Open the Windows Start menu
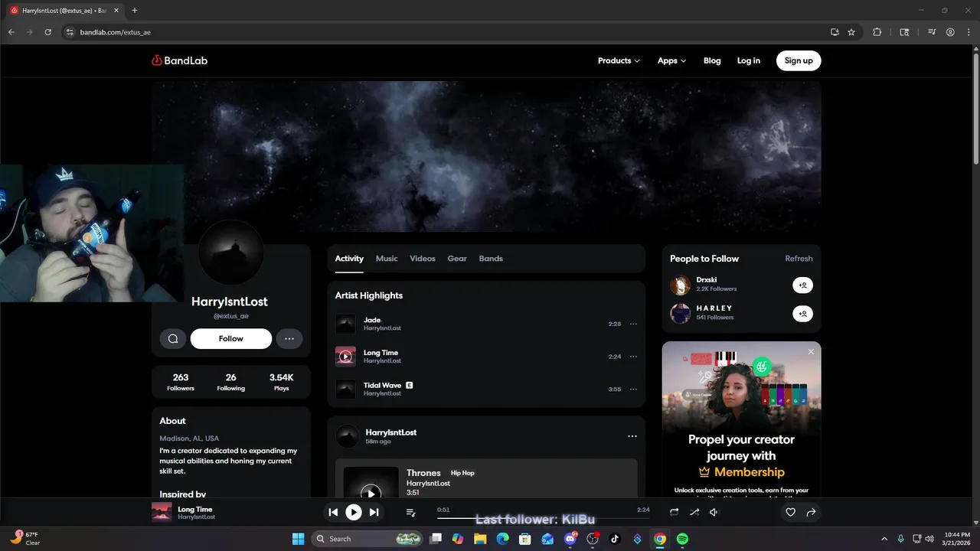 pyautogui.click(x=298, y=539)
